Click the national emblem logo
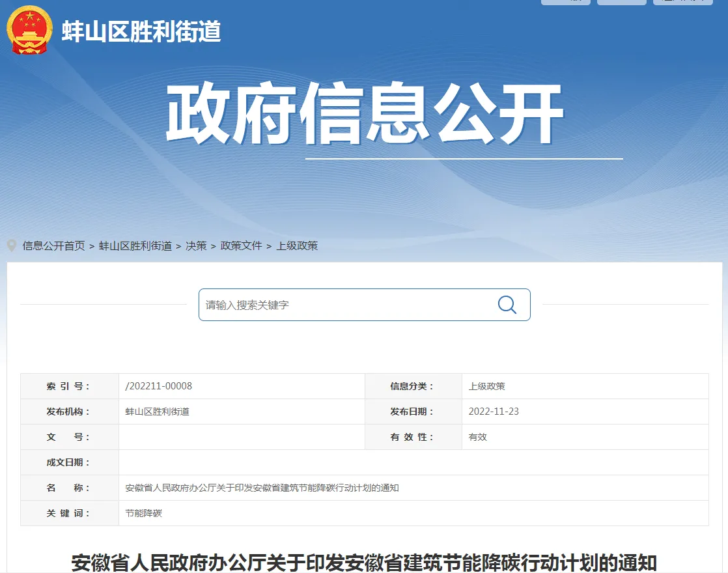The width and height of the screenshot is (728, 573). [x=29, y=30]
